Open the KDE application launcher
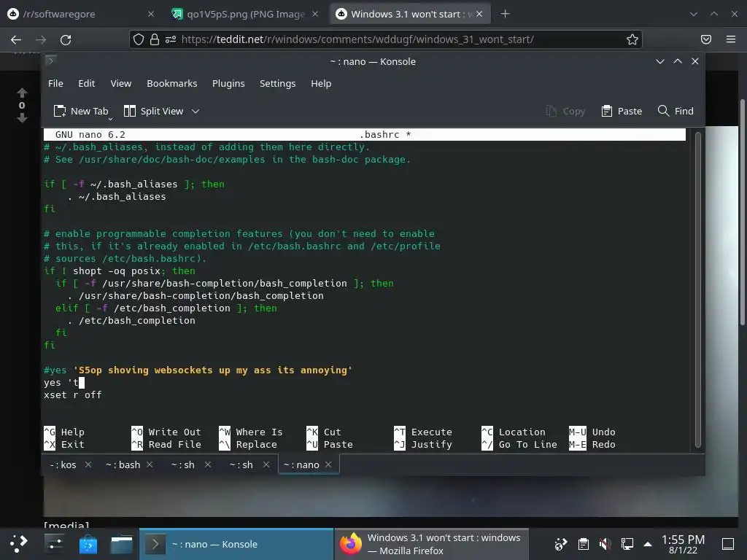This screenshot has width=747, height=560. pos(18,544)
